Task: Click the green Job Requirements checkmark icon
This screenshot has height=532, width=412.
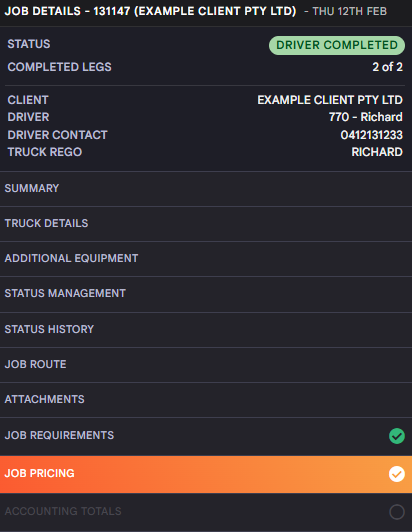Action: 397,436
